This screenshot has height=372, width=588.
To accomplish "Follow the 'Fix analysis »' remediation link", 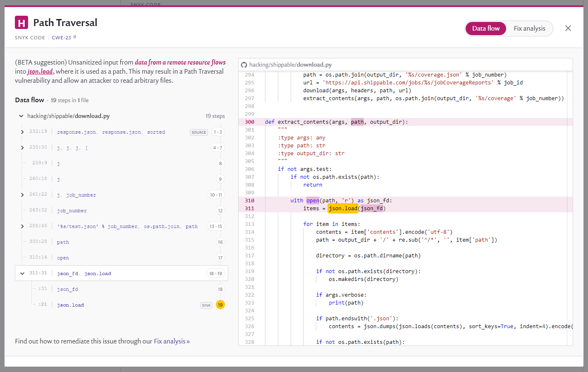I will click(172, 341).
